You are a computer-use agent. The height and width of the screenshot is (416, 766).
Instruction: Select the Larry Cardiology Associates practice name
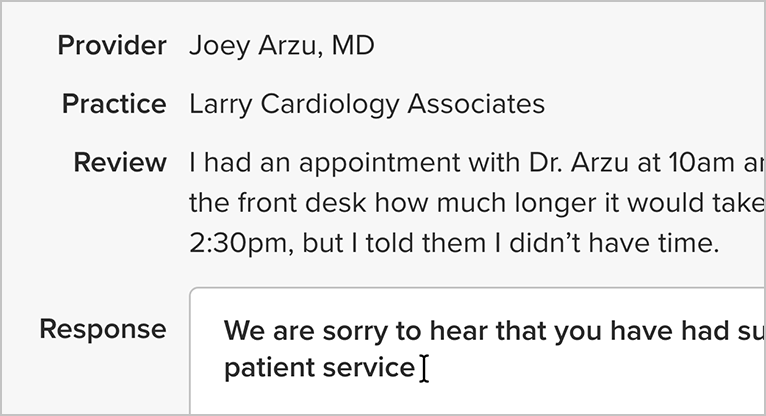tap(367, 104)
